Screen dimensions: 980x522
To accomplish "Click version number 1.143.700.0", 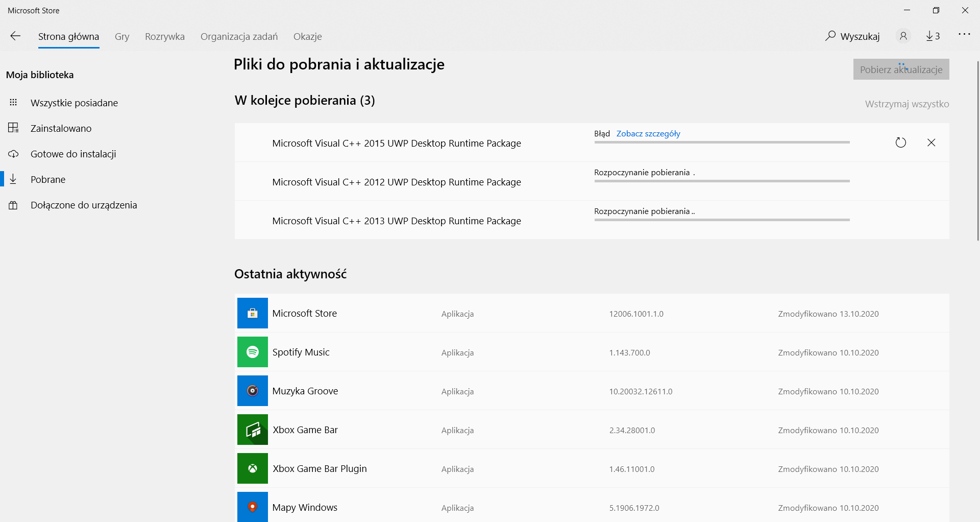I will pos(630,352).
